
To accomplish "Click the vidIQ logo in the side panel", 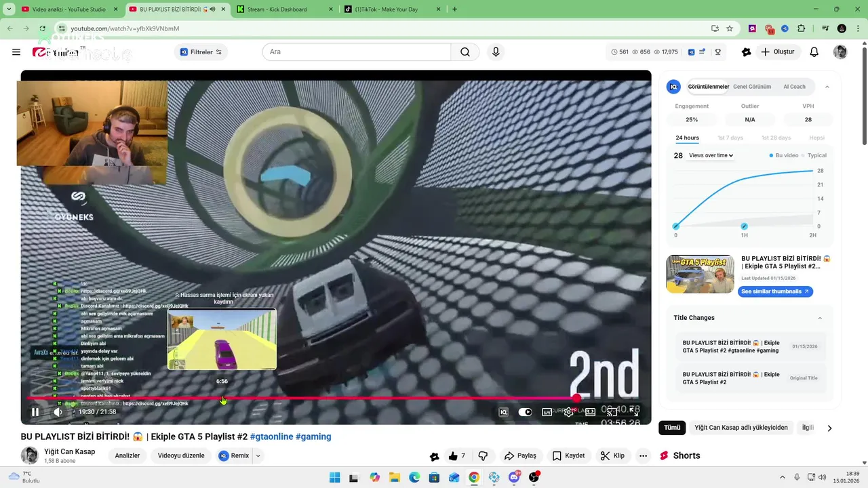I will point(673,87).
